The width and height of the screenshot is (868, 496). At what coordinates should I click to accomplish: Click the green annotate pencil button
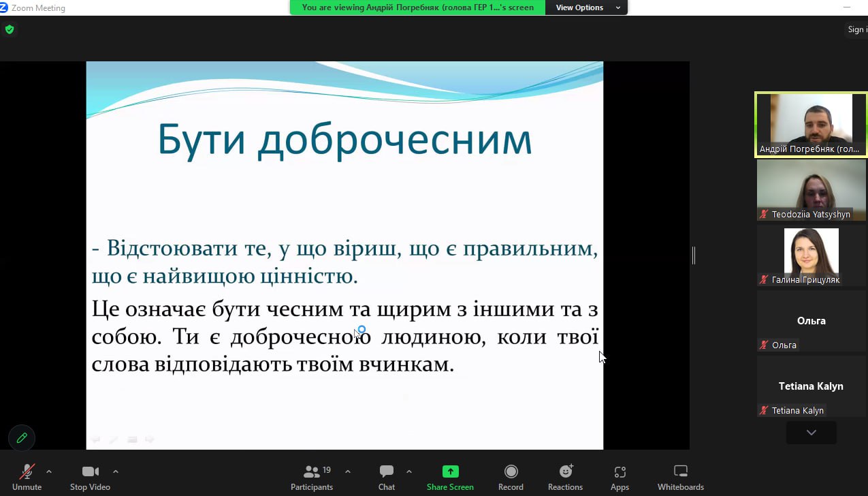(22, 438)
